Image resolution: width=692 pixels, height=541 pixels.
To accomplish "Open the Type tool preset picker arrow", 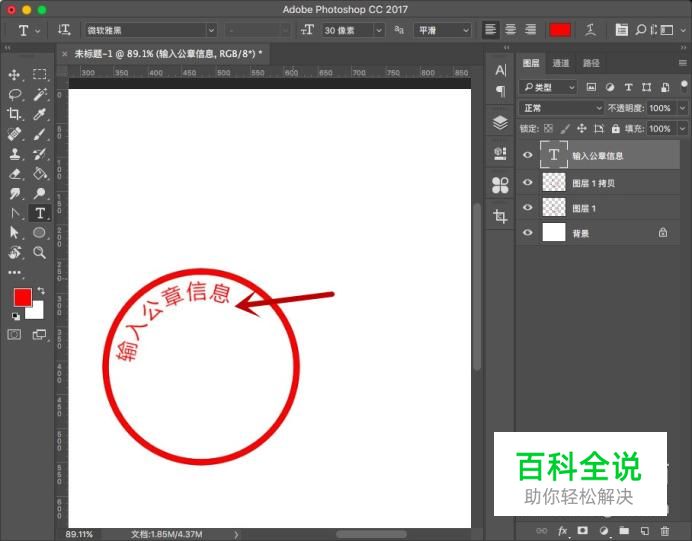I will click(38, 31).
